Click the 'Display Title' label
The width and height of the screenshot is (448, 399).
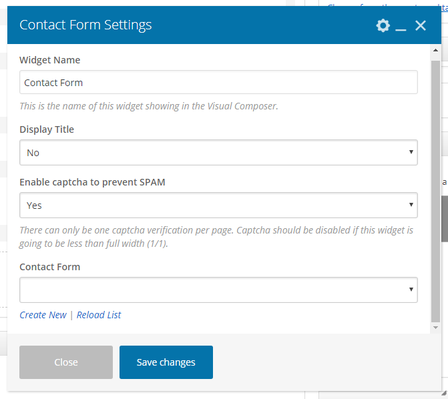click(47, 129)
